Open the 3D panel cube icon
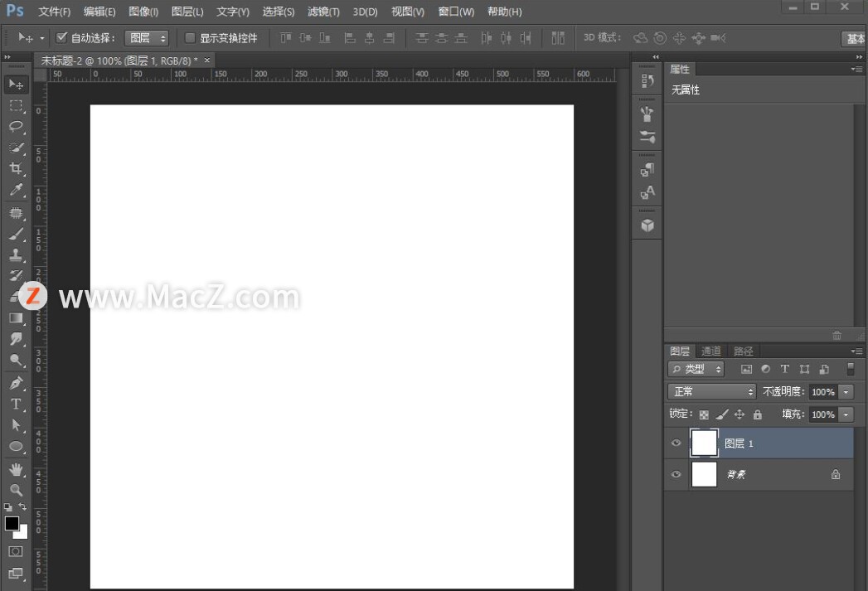 pos(647,225)
